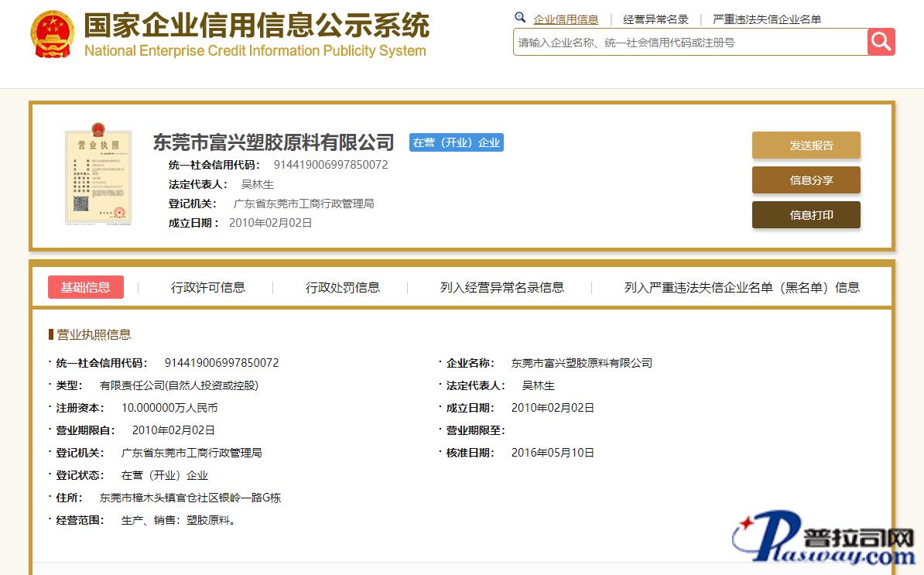
Task: Click the company title 东莞市富兴塑胶原料有限公司
Action: pyautogui.click(x=273, y=142)
